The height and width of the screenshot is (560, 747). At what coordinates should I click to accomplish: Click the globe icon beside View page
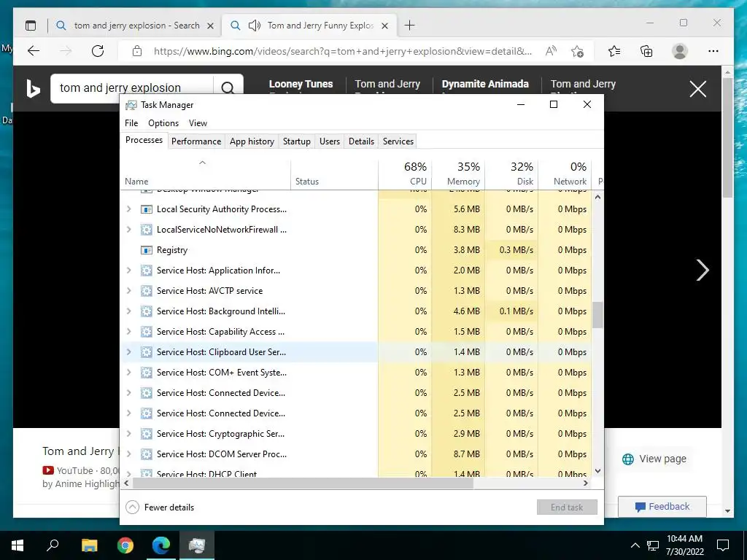point(628,459)
